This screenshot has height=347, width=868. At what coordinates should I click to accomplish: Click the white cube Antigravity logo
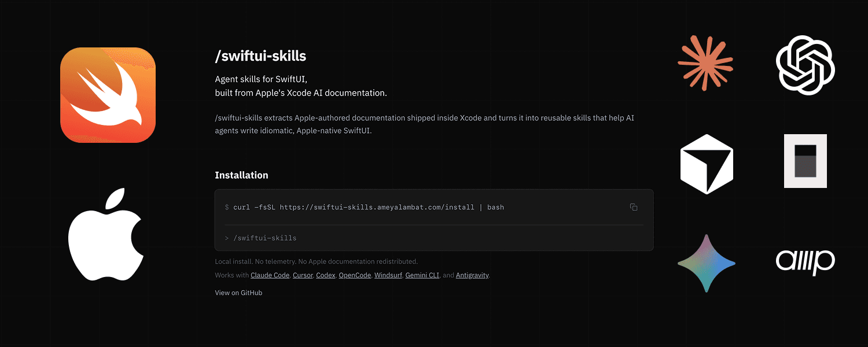click(707, 163)
